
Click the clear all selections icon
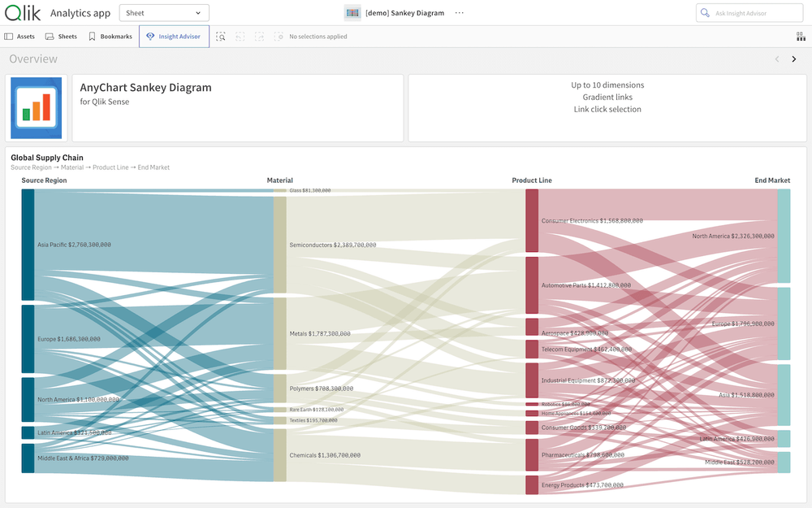click(279, 37)
